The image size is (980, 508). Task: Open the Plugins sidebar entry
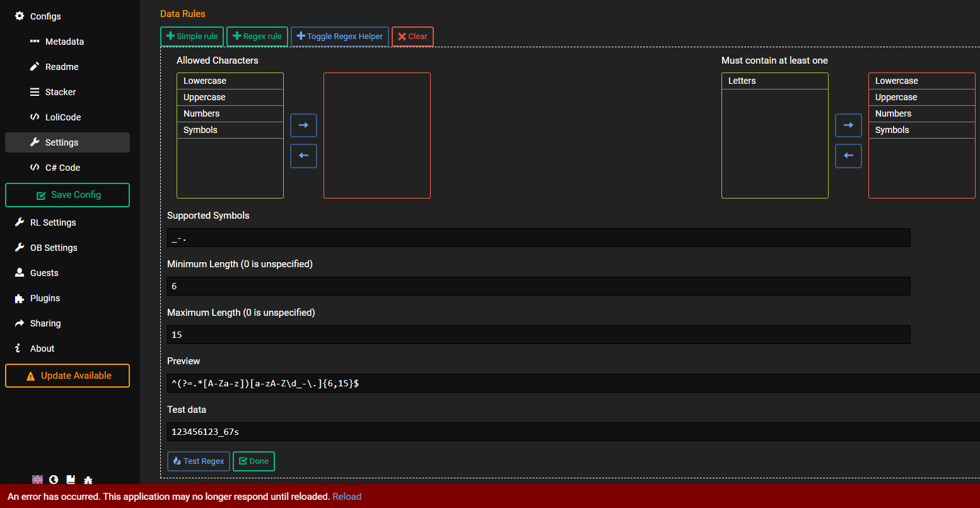click(45, 297)
